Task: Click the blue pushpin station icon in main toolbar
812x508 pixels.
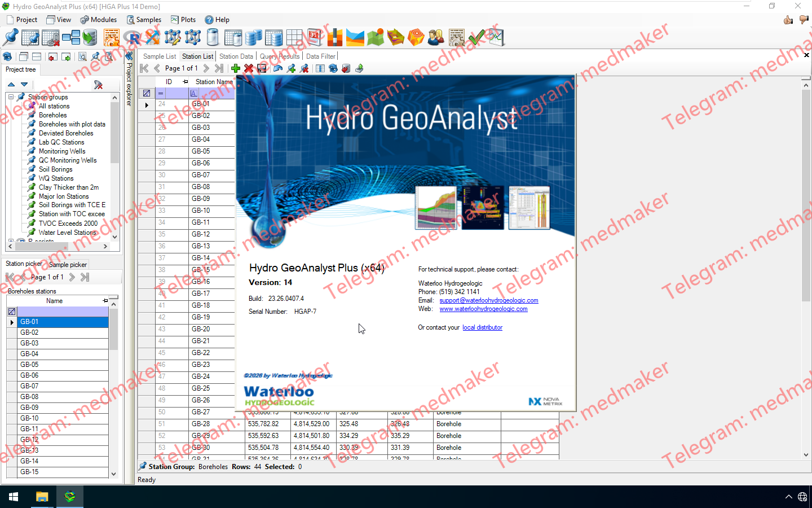Action: pyautogui.click(x=10, y=38)
